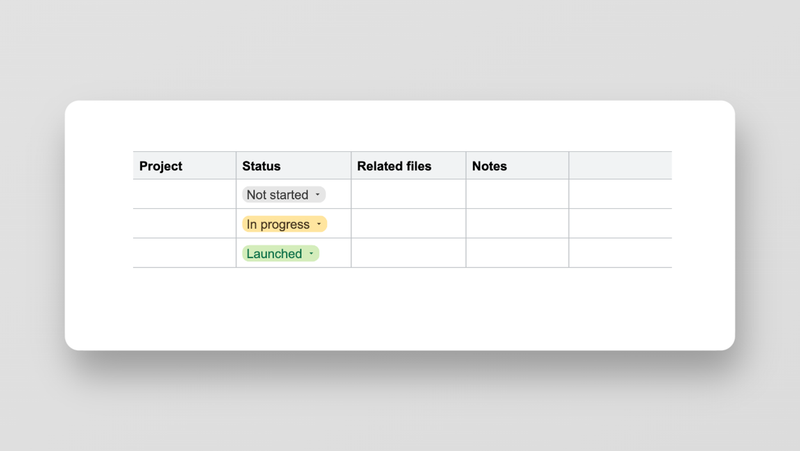Click the Project cell in In progress row

(x=184, y=224)
